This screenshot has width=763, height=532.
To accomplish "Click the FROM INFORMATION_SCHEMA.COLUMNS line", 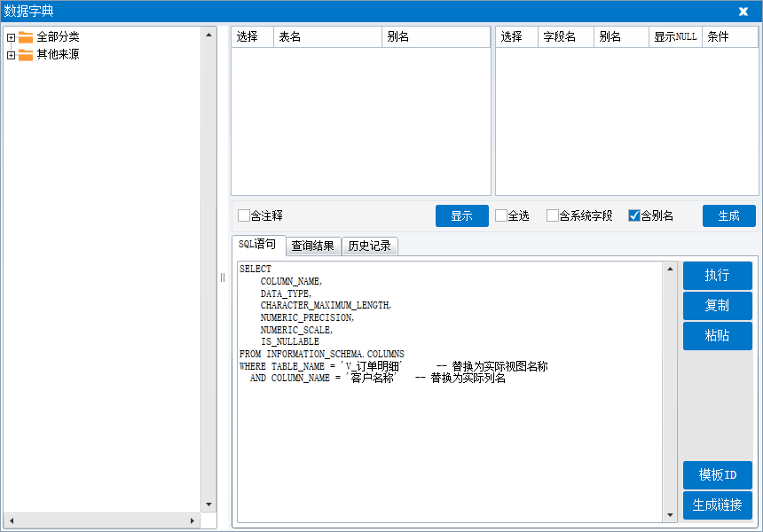I will point(322,354).
